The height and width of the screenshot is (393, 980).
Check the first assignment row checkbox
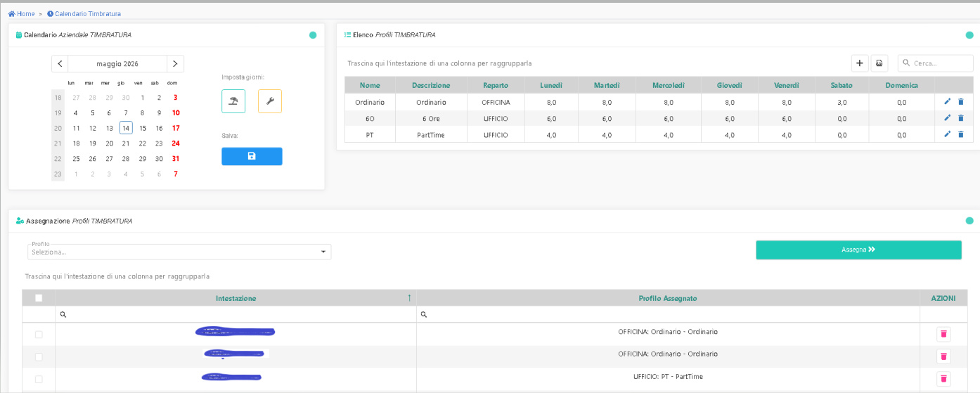[39, 335]
